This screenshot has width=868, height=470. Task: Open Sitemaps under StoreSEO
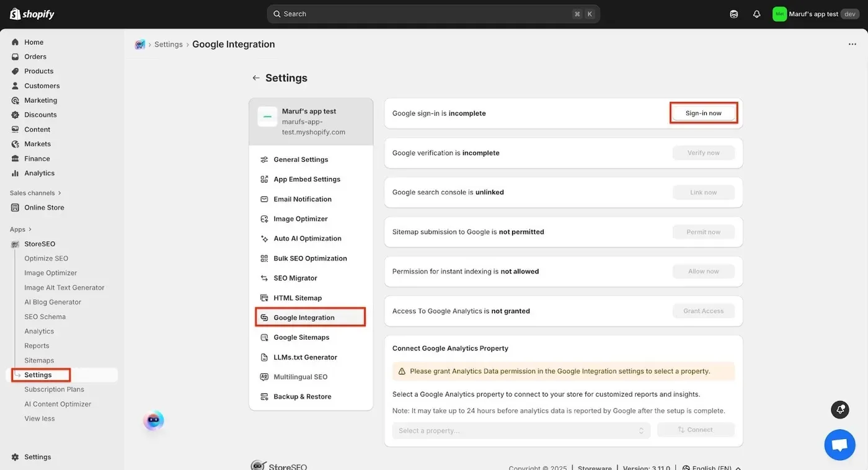tap(39, 360)
